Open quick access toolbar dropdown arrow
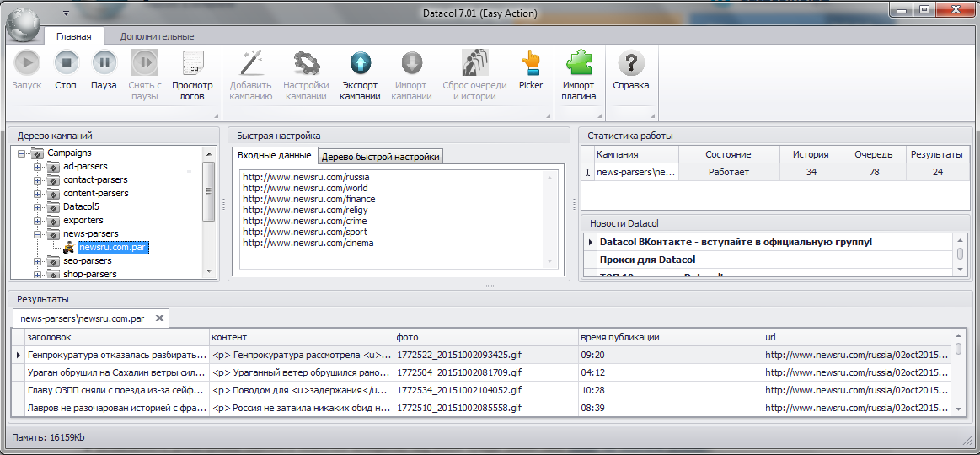The width and height of the screenshot is (980, 455). click(67, 13)
